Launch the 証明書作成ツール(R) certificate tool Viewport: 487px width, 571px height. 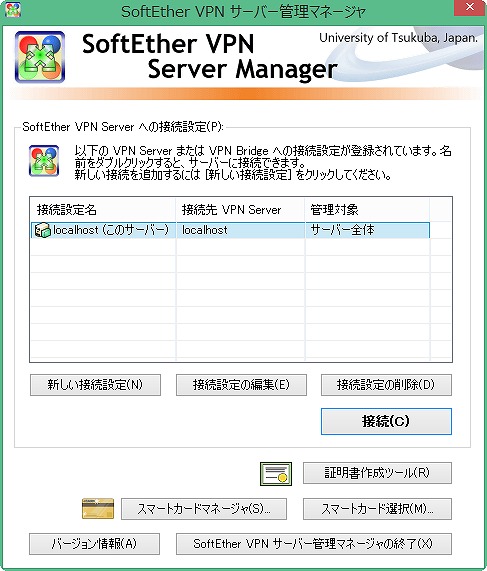[x=377, y=473]
